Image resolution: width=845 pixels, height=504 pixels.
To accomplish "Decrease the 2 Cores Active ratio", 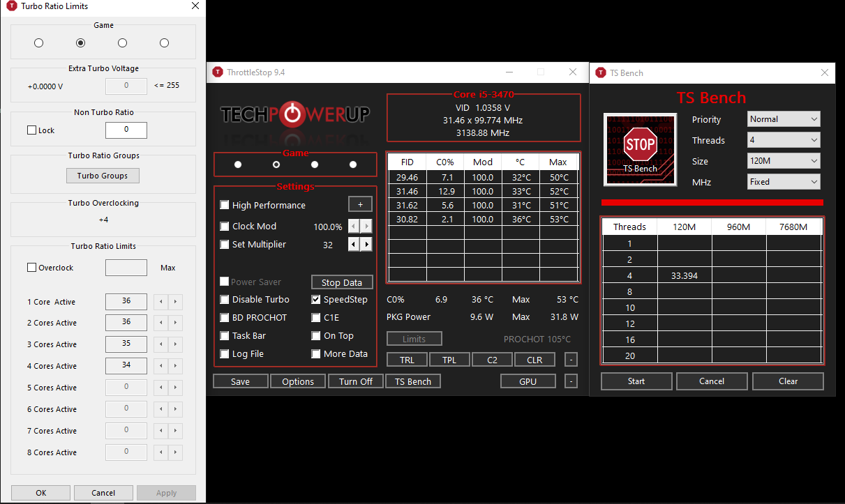I will [x=160, y=323].
